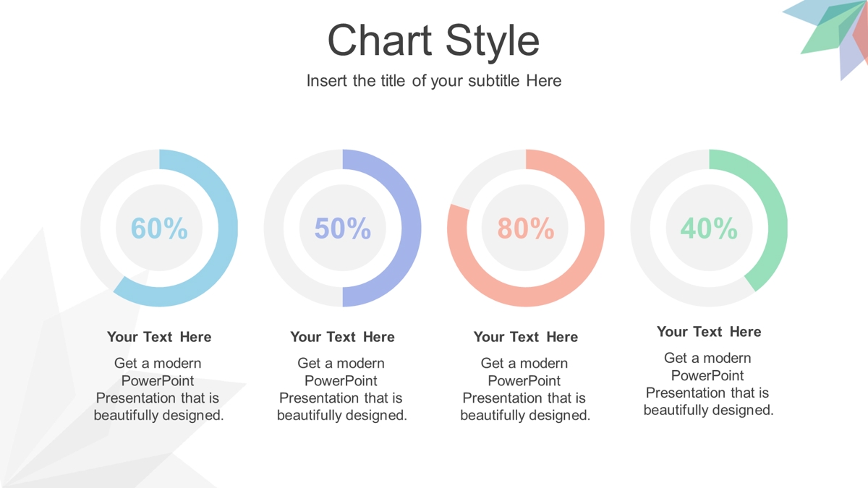
Task: Select the 40% percentage label
Action: click(x=709, y=228)
